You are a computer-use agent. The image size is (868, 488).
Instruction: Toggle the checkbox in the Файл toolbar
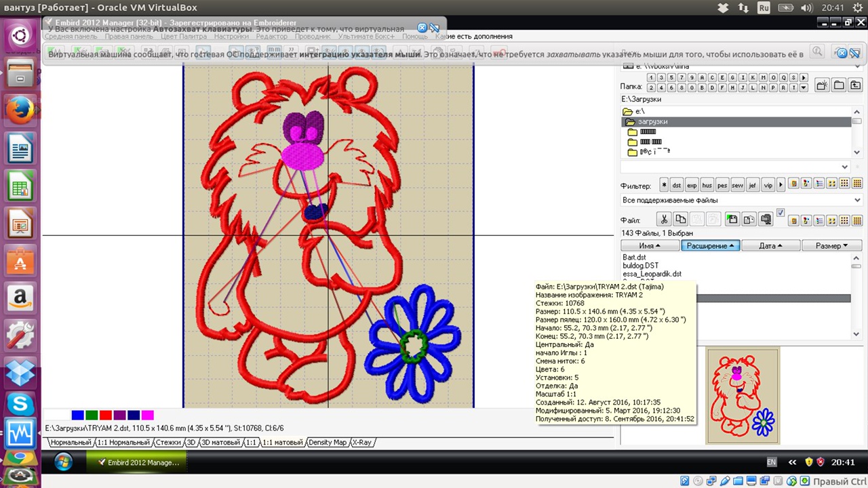coord(781,213)
